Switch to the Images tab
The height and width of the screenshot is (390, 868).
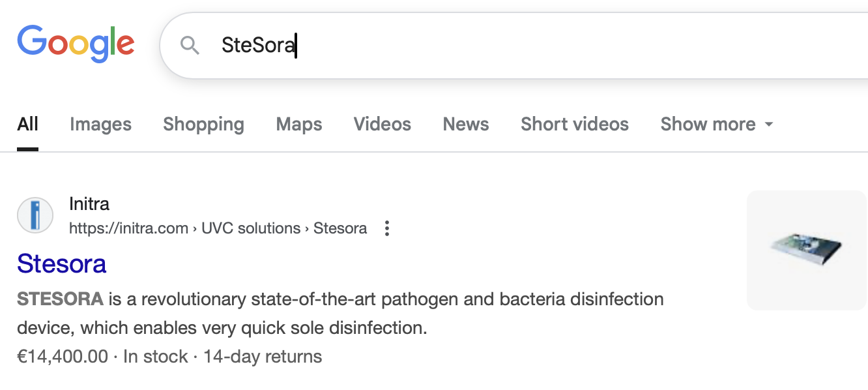click(x=100, y=124)
